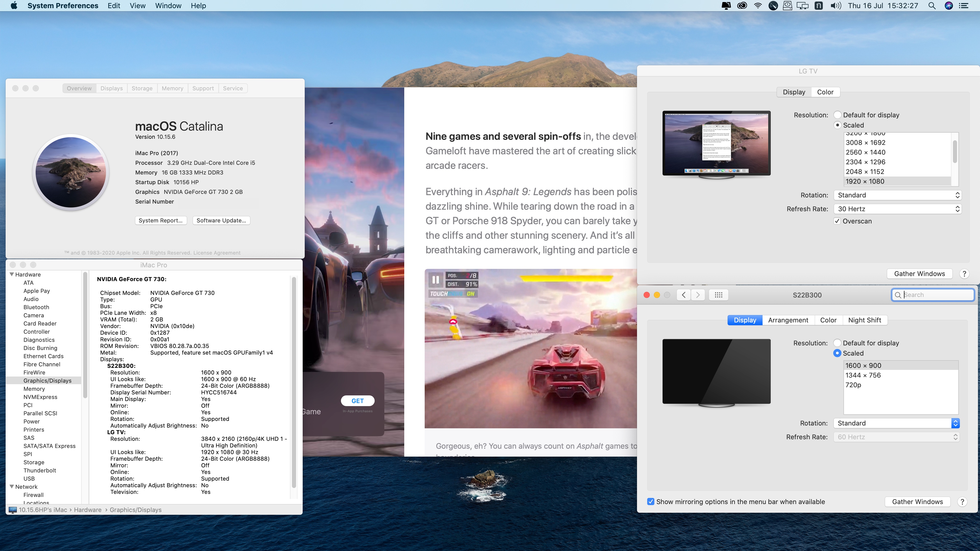Show all preferences grid button
The height and width of the screenshot is (551, 980).
click(x=719, y=295)
